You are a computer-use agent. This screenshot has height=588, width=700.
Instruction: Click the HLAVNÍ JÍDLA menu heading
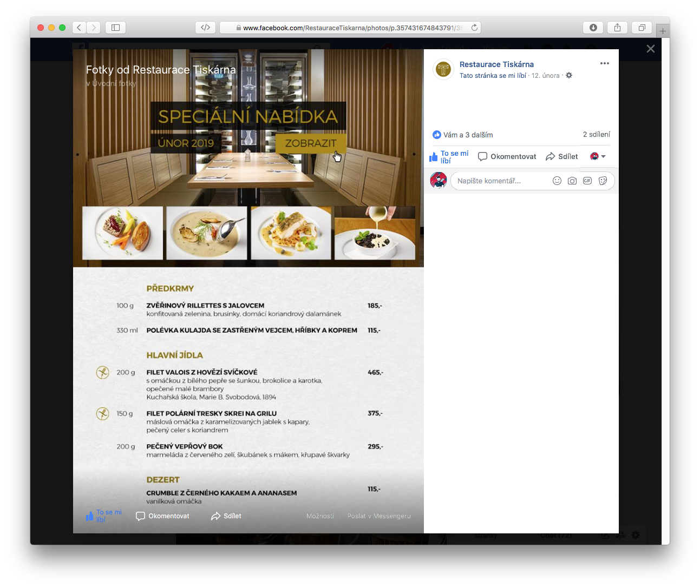click(x=174, y=355)
